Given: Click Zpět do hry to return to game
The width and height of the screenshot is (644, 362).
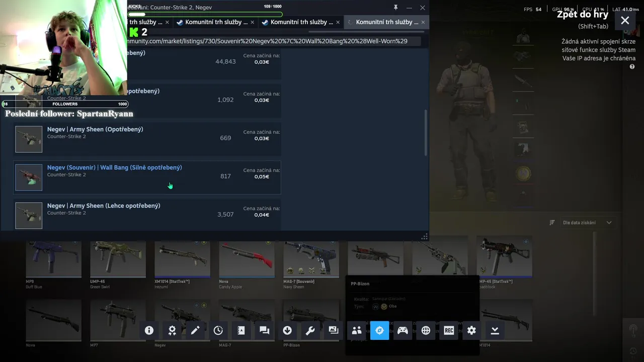Looking at the screenshot, I should click(583, 15).
